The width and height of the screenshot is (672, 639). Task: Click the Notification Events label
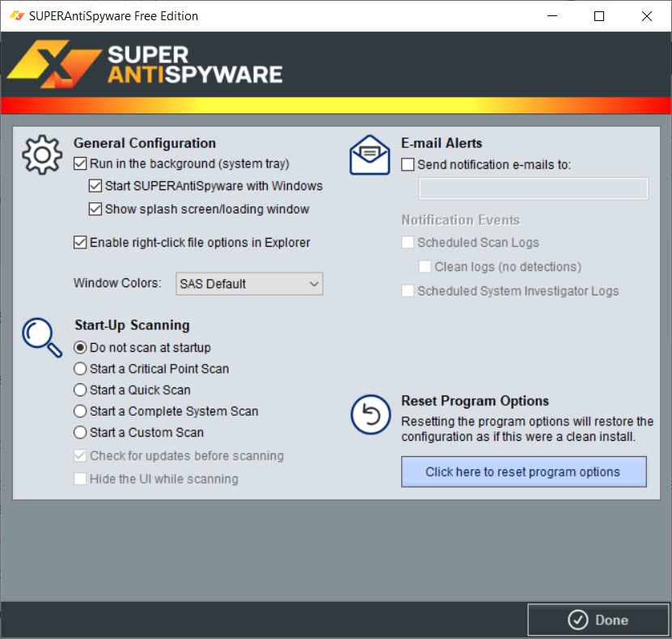click(460, 220)
